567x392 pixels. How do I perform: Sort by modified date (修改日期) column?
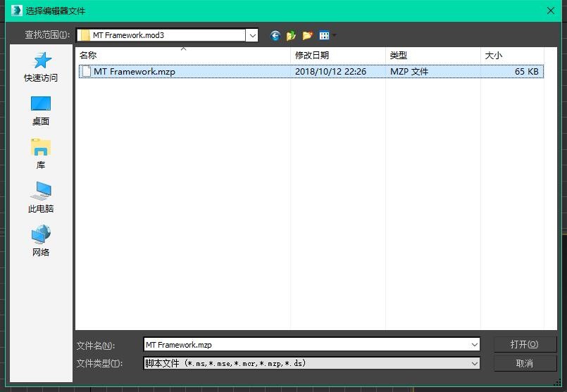[x=338, y=55]
